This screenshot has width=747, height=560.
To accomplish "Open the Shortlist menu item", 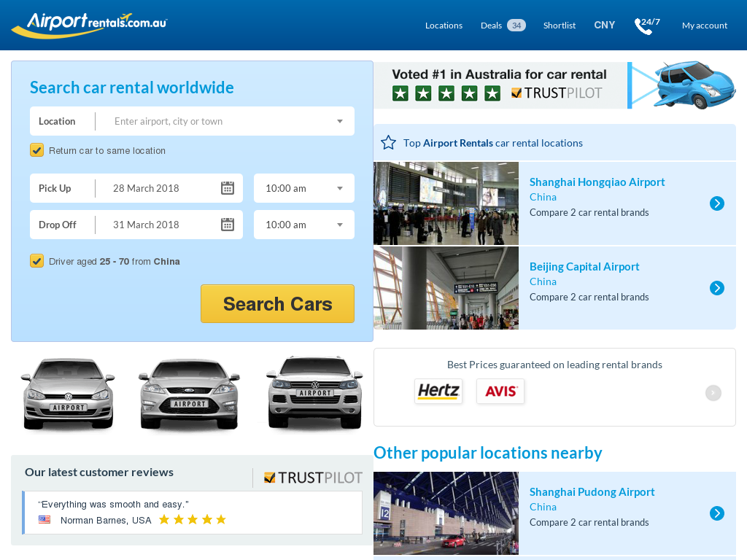I will click(560, 26).
